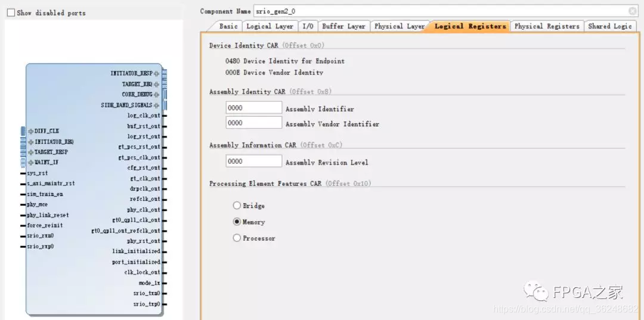Enable the Show disabled ports checkbox
The height and width of the screenshot is (320, 644).
tap(11, 13)
